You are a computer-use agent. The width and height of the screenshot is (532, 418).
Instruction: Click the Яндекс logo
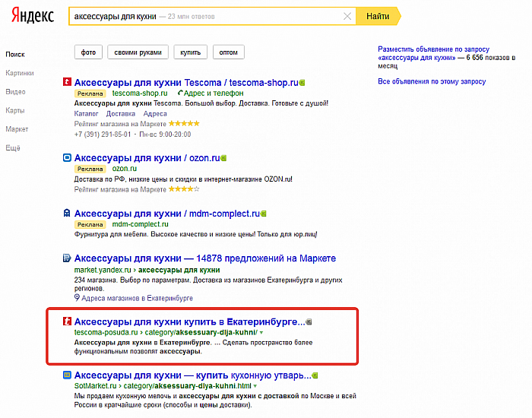pyautogui.click(x=33, y=16)
